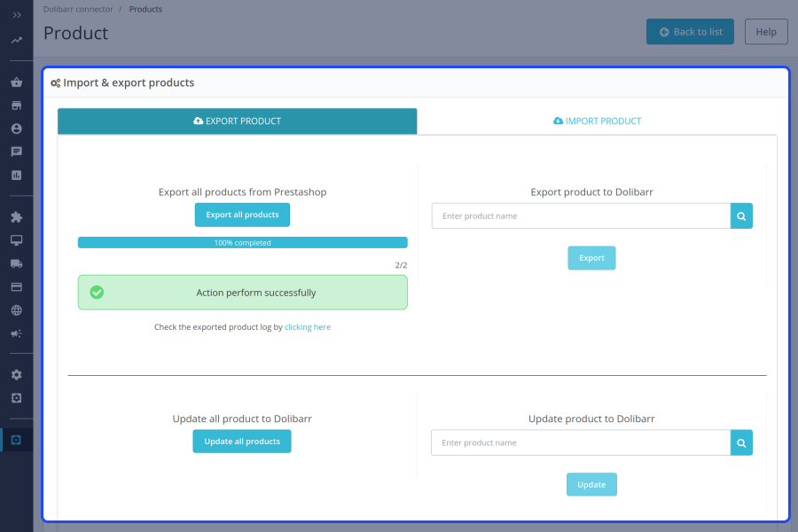Focus Export product to Dolibarr name field
Image resolution: width=798 pixels, height=532 pixels.
(581, 215)
